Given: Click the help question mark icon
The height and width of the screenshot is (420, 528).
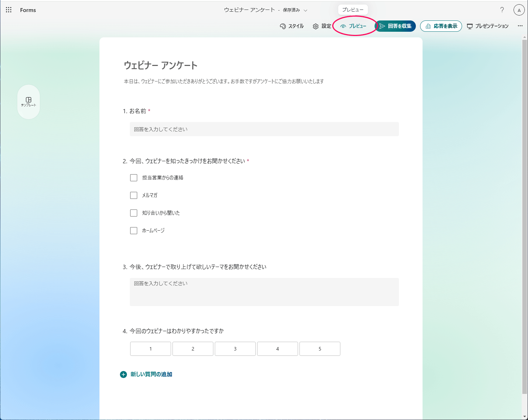Looking at the screenshot, I should pyautogui.click(x=502, y=10).
